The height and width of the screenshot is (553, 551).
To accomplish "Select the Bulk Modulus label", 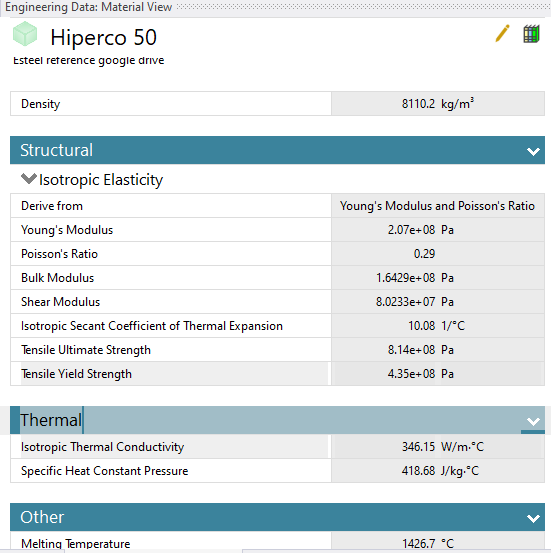I will 57,278.
